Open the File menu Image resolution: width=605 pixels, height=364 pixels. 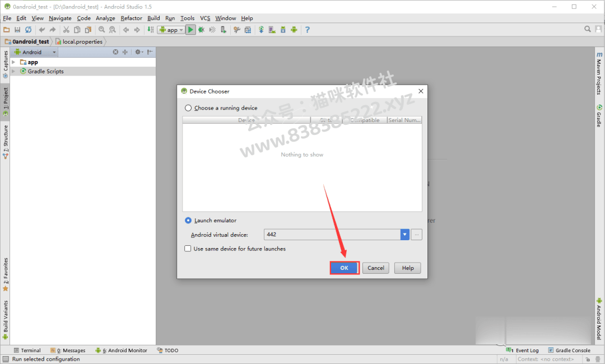click(7, 18)
